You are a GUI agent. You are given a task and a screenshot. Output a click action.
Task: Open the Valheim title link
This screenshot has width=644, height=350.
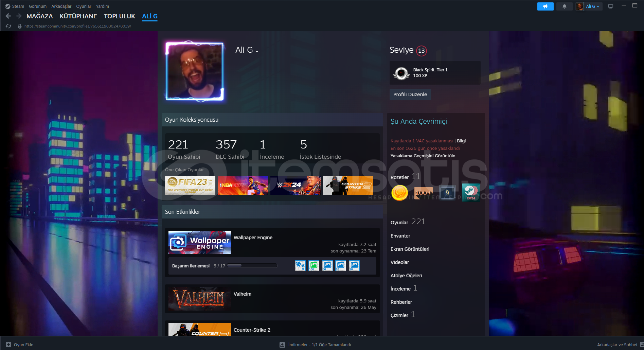tap(243, 294)
